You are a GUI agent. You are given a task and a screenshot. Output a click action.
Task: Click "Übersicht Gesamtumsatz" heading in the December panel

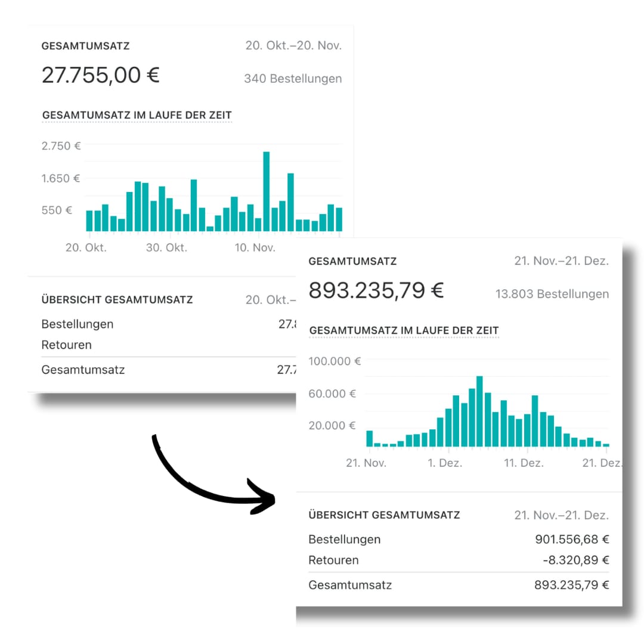pyautogui.click(x=384, y=515)
